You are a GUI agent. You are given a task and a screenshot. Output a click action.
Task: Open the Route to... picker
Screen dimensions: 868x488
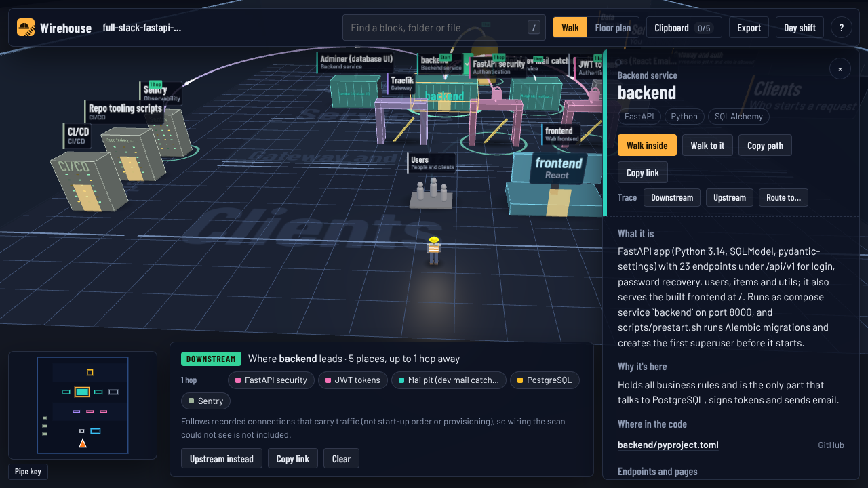[783, 197]
